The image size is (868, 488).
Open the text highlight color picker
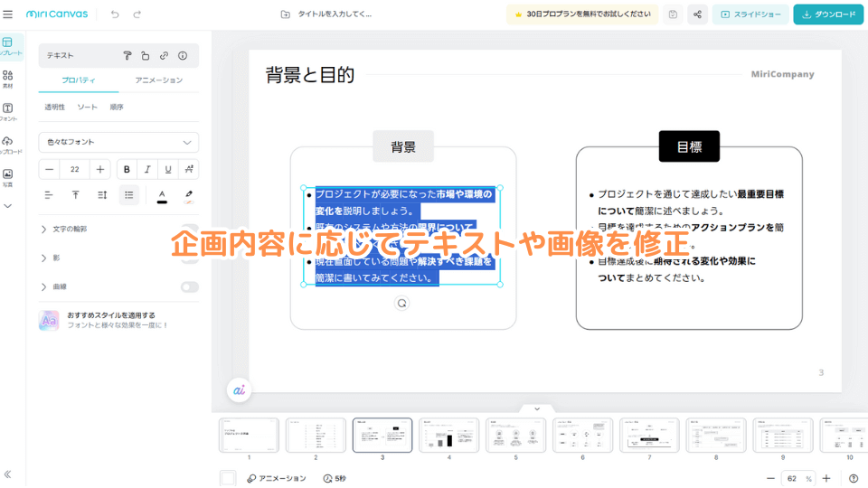[x=189, y=196]
